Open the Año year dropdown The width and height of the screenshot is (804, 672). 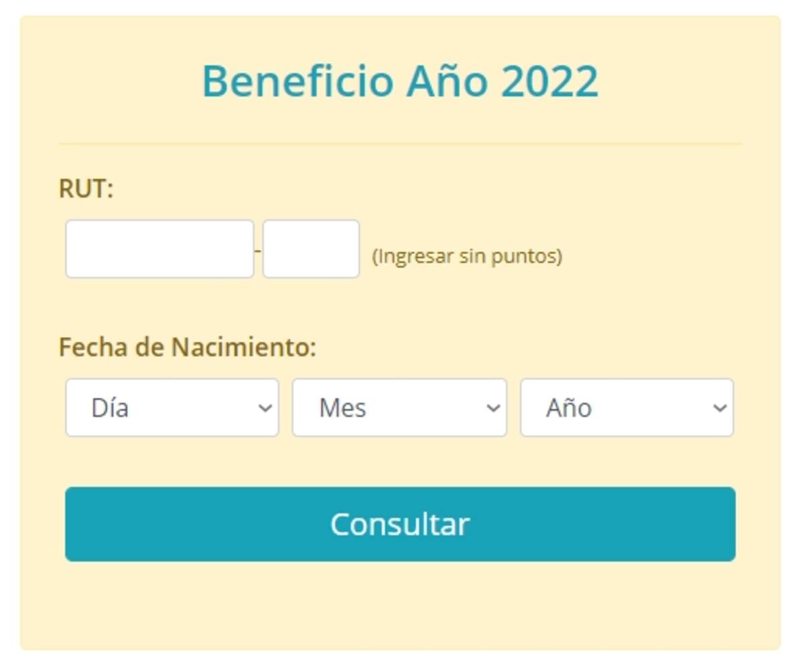coord(626,407)
